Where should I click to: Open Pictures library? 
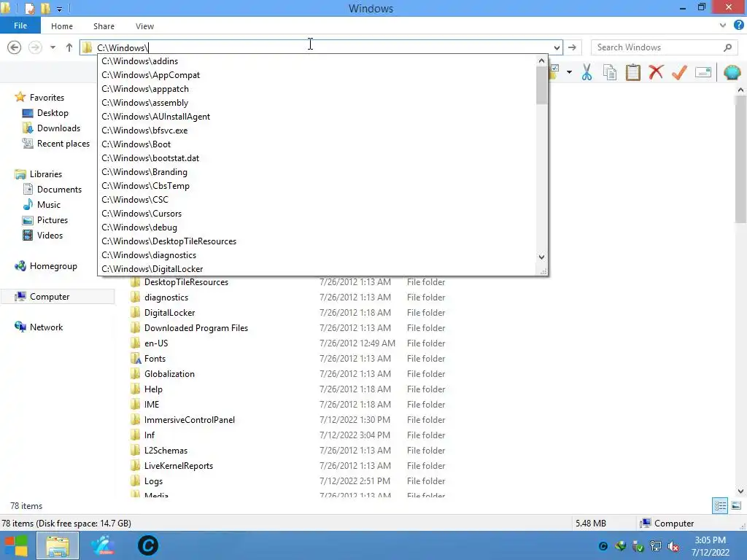point(52,220)
